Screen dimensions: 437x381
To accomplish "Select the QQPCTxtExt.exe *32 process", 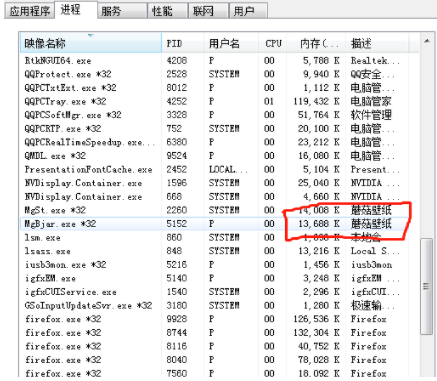I will tap(214, 88).
